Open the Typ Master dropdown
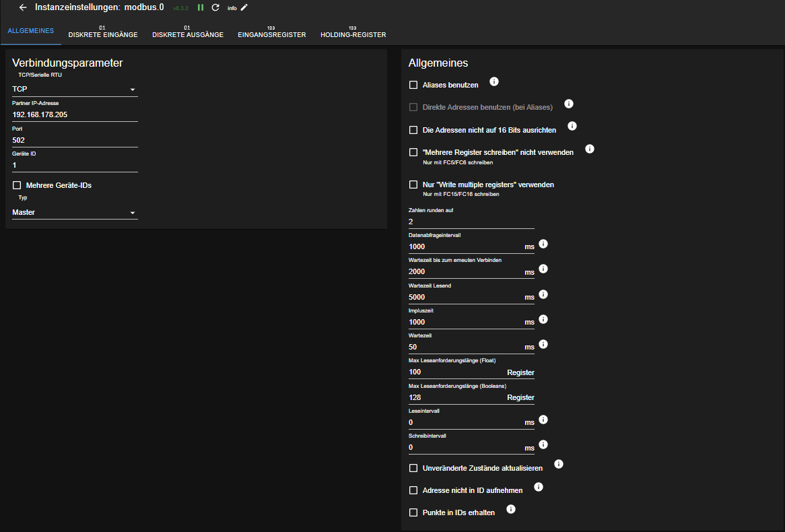The image size is (785, 532). pyautogui.click(x=75, y=212)
